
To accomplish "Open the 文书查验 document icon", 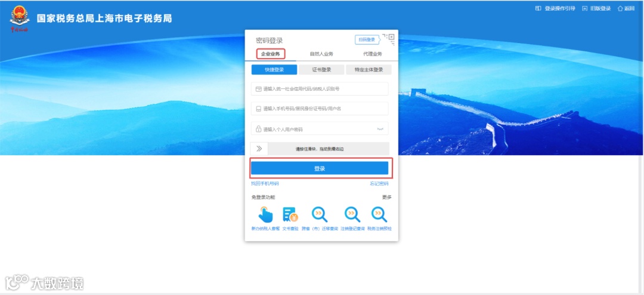I will coord(290,214).
